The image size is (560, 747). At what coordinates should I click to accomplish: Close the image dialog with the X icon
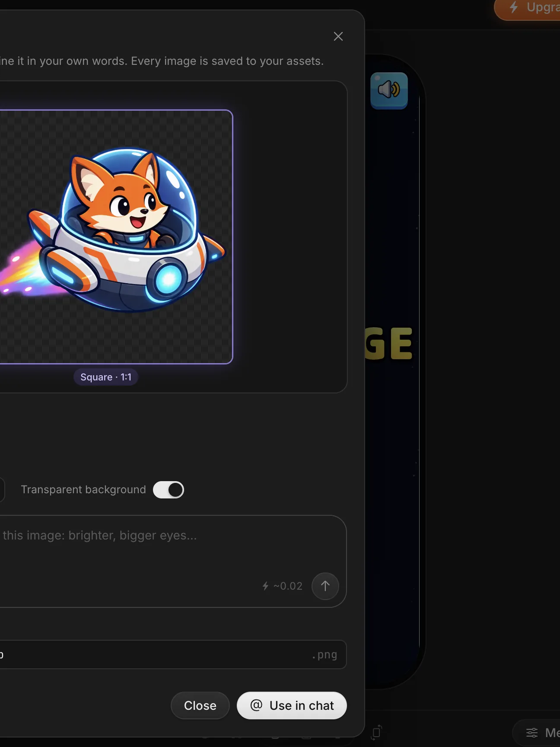point(338,36)
